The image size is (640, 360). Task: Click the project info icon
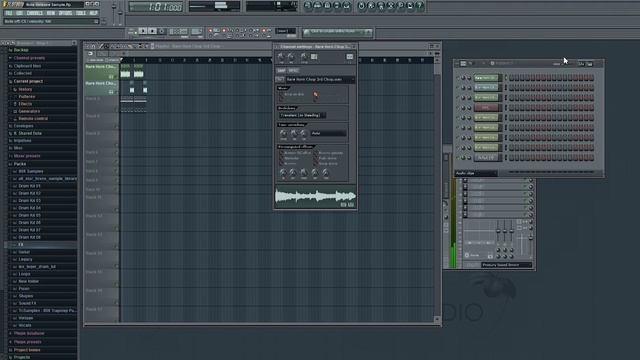pyautogui.click(x=410, y=6)
